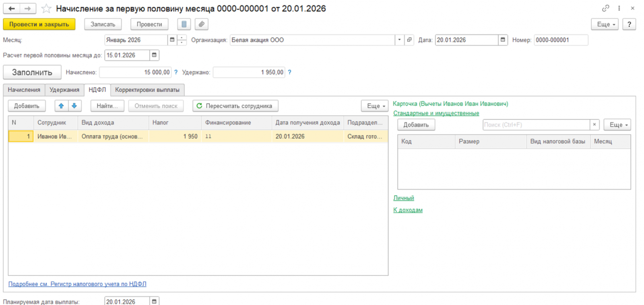644x305 pixels.
Task: Open the three-dot options menu in title bar
Action: click(x=619, y=8)
